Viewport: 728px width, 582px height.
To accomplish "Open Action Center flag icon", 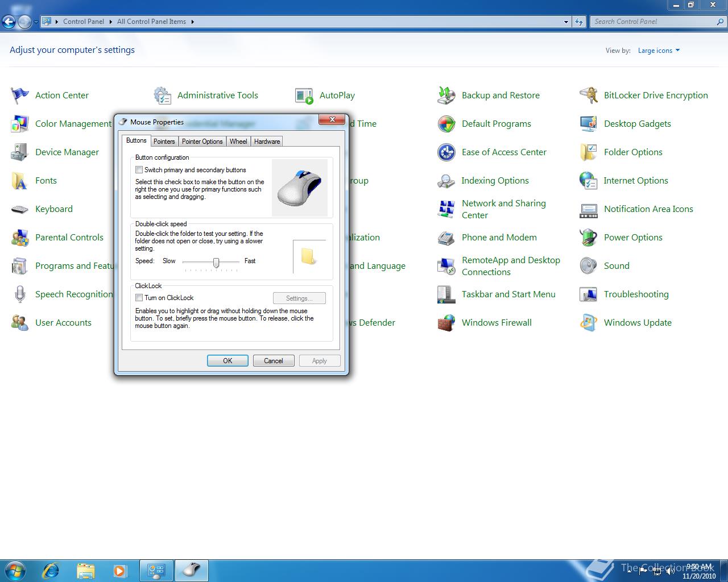I will [20, 95].
